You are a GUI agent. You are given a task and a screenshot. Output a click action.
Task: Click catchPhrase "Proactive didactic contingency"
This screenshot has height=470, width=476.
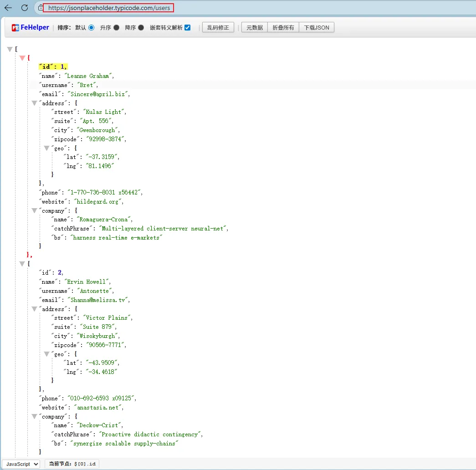150,434
